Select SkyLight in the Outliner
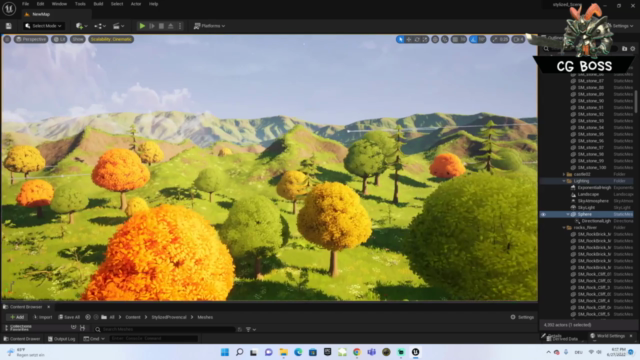 586,208
